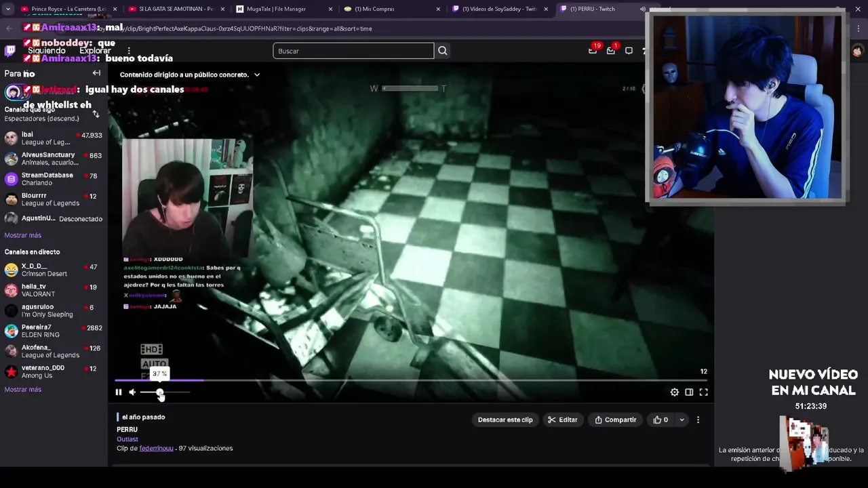
Task: Open clip more options three dots
Action: click(698, 420)
